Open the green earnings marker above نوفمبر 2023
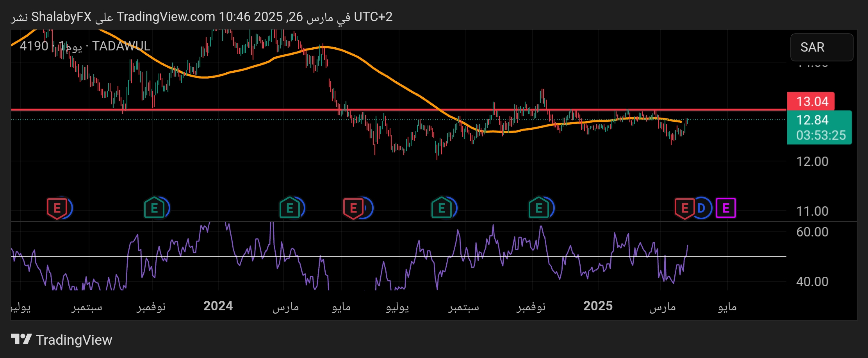 [154, 208]
